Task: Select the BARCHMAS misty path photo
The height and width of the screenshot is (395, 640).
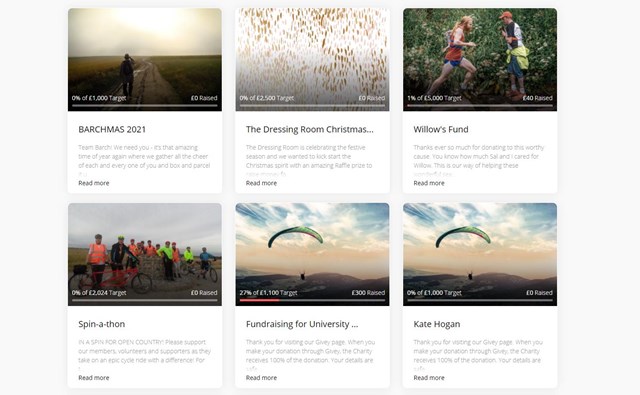Action: point(145,60)
